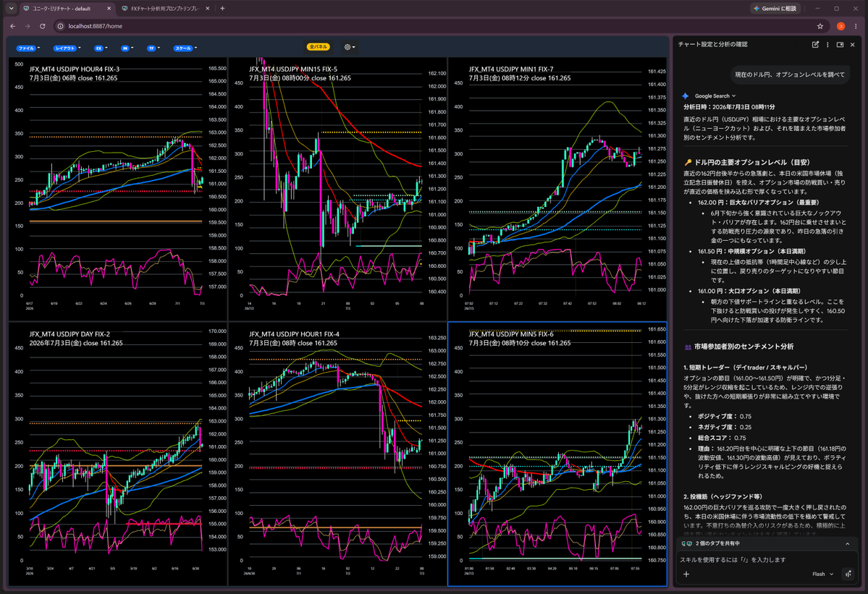Click the Gemini に相談 button
Screen dimensions: 868x594
775,8
